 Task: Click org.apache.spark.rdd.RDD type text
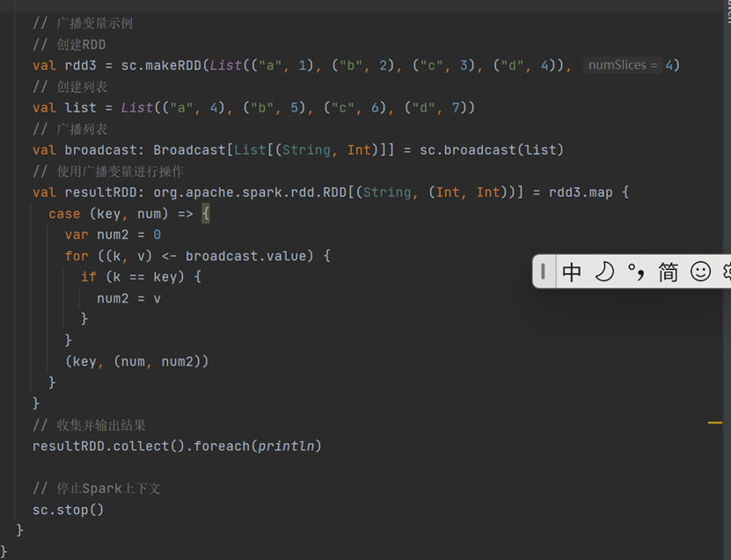[250, 193]
